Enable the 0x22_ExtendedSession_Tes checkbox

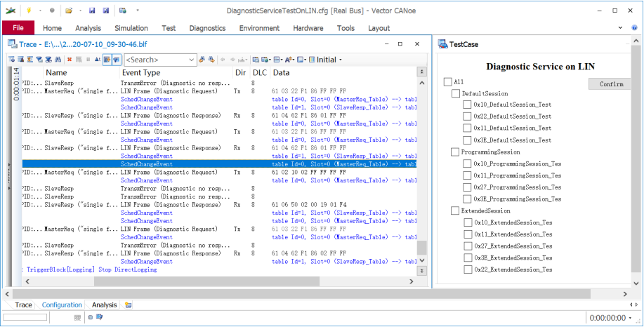pos(468,269)
